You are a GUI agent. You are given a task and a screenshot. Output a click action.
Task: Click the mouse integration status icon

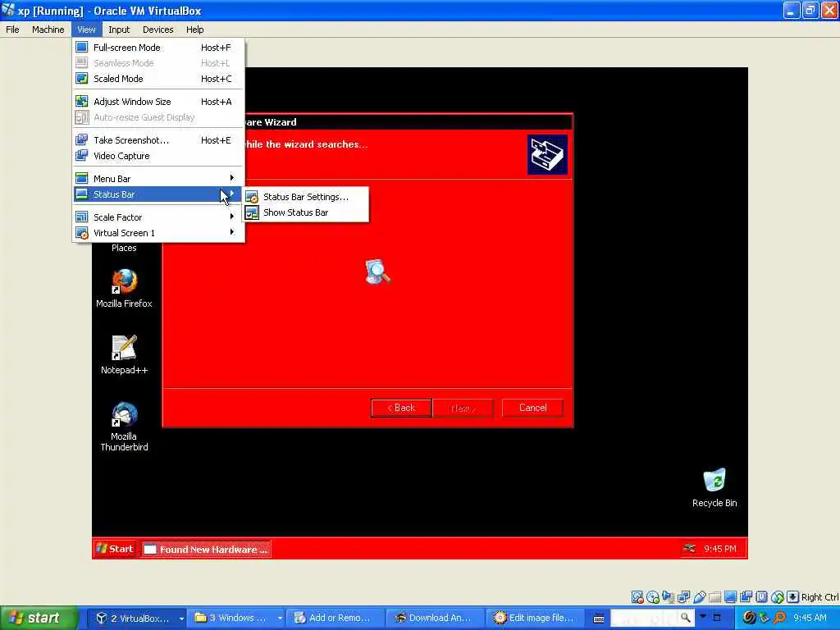(x=778, y=597)
